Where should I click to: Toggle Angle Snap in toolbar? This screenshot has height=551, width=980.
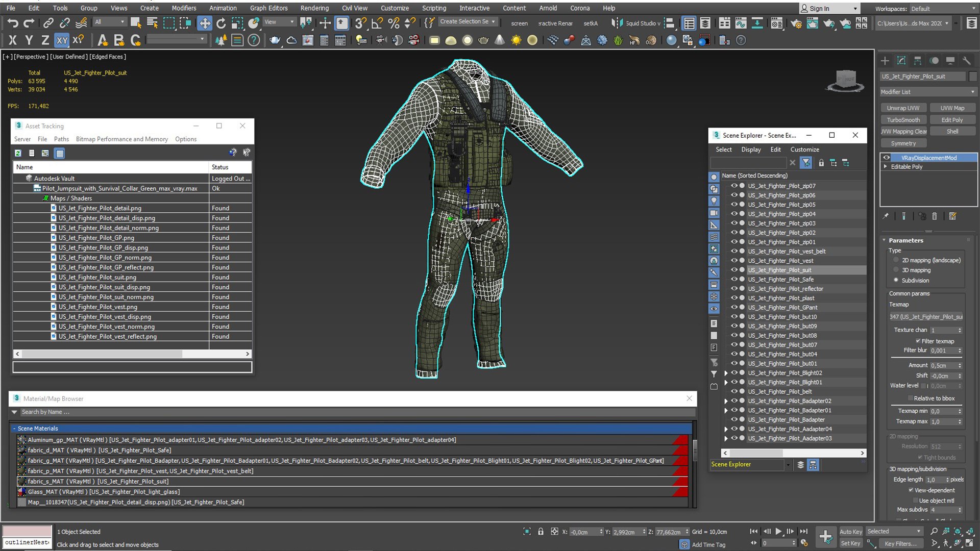pos(377,23)
